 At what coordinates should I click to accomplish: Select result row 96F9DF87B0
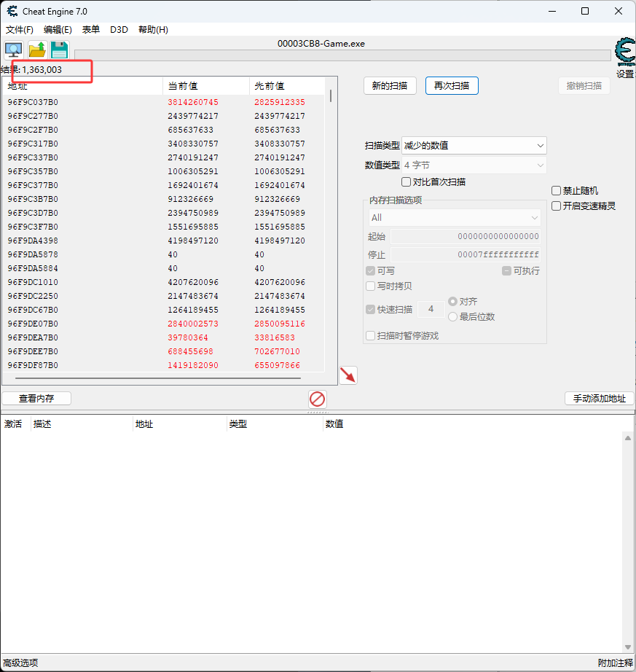pyautogui.click(x=164, y=365)
